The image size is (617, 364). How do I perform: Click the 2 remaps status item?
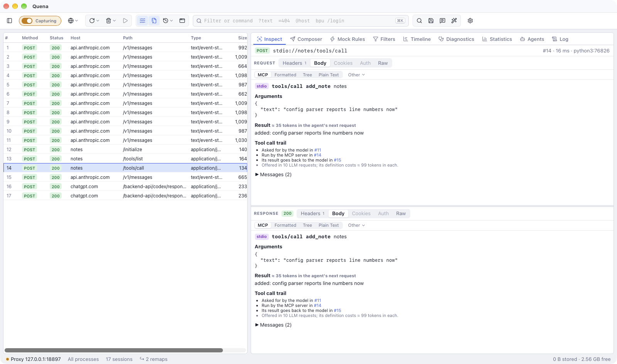tap(153, 359)
